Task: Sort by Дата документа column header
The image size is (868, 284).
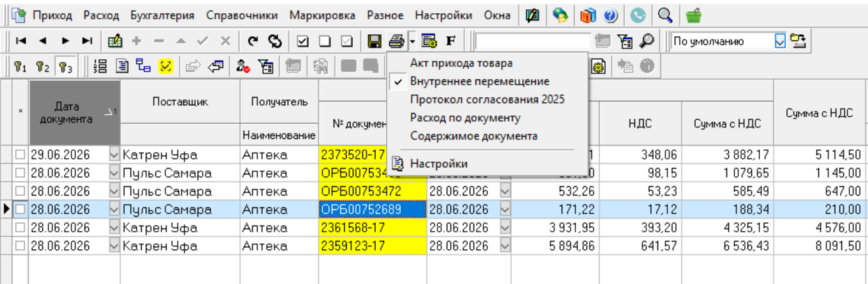Action: pos(75,113)
